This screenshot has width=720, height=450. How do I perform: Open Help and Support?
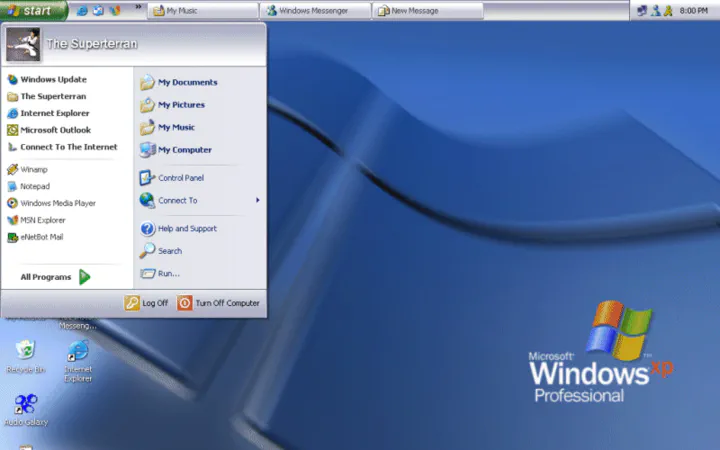(x=178, y=228)
